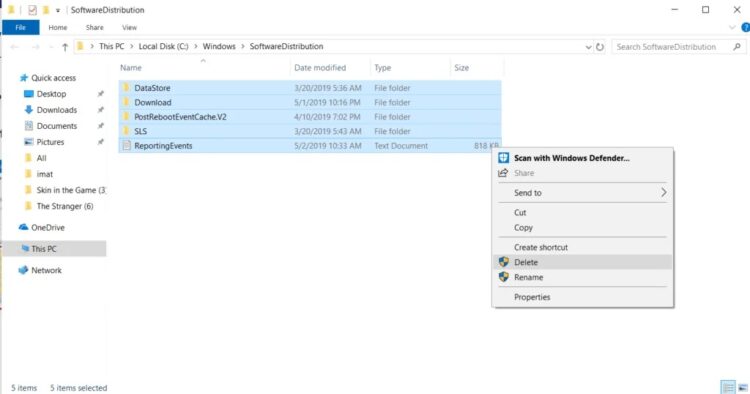The width and height of the screenshot is (750, 394).
Task: Go forward with the forward arrow
Action: 35,47
